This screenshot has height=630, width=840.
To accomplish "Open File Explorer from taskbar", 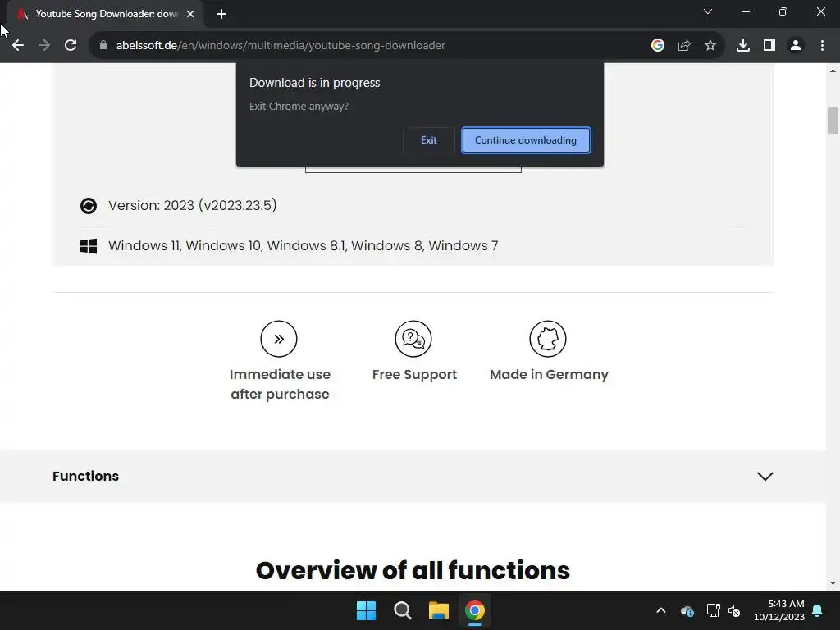I will 439,610.
